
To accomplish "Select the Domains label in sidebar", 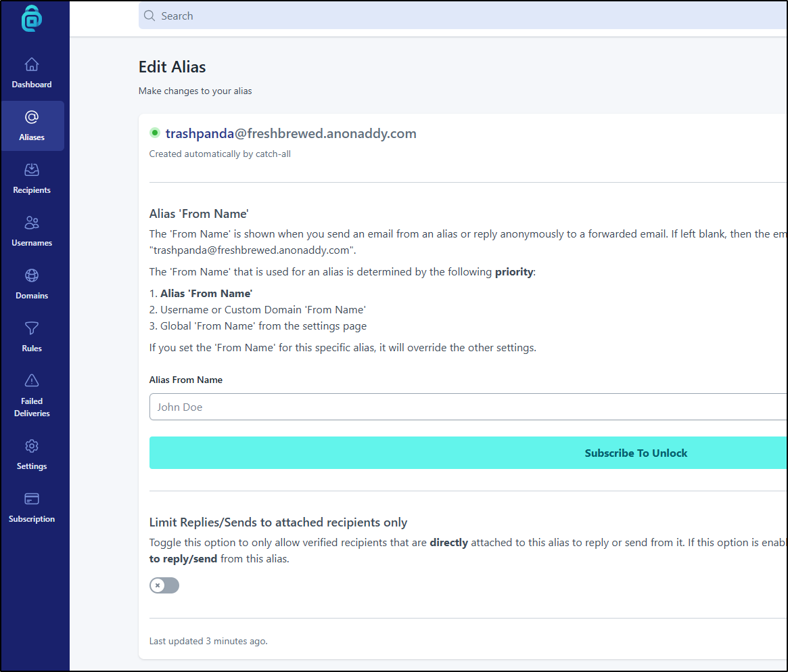I will click(x=32, y=296).
